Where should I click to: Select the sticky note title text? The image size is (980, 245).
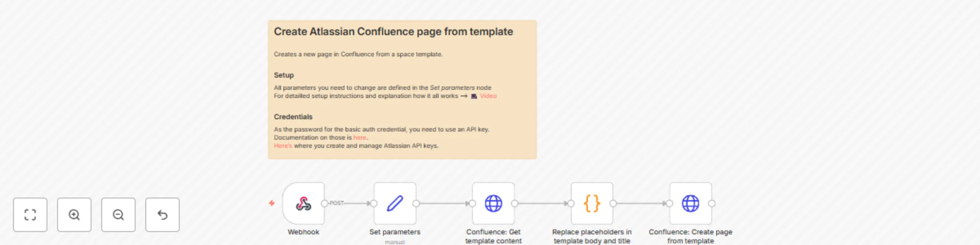pos(393,31)
